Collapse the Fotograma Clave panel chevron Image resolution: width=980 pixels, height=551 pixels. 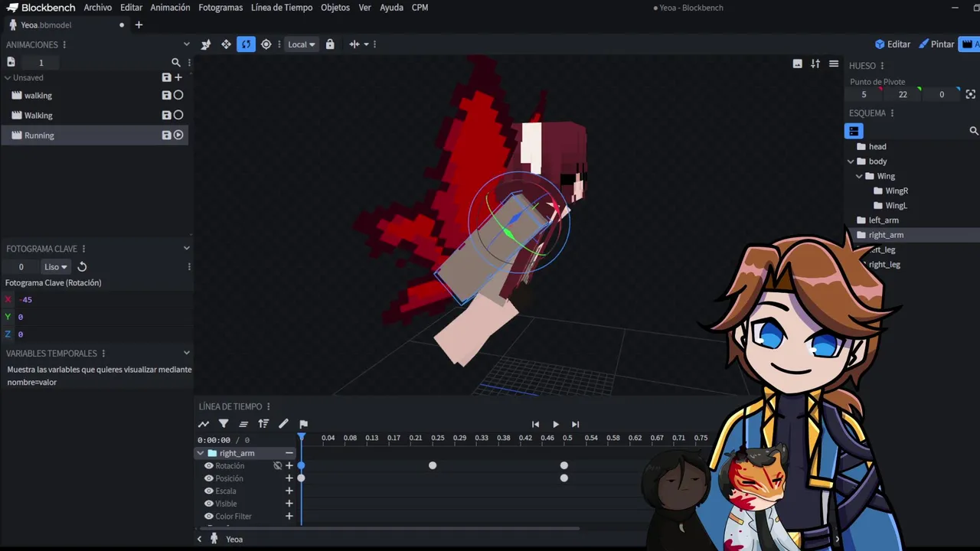186,248
